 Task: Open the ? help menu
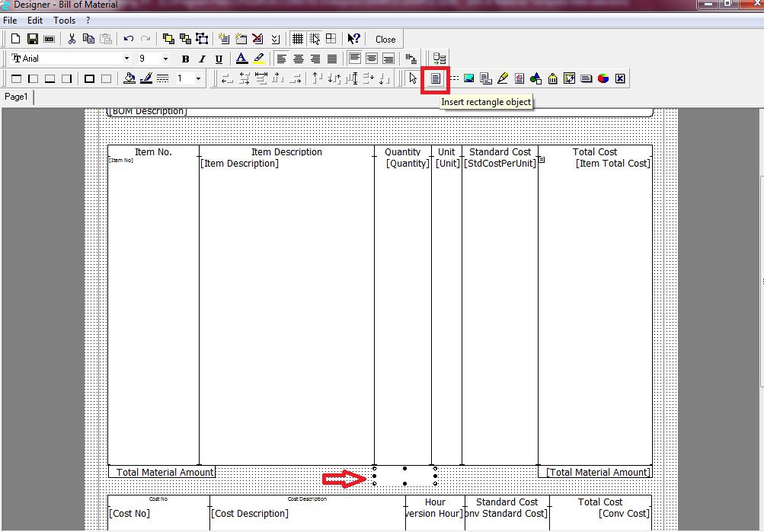[88, 21]
